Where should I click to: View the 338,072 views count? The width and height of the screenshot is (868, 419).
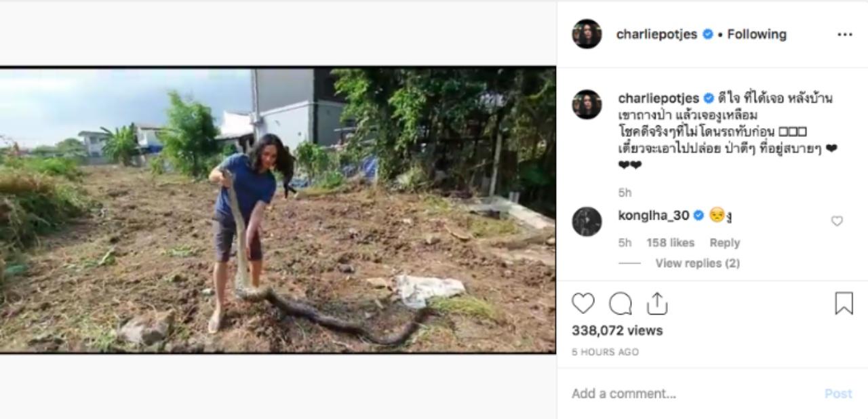tap(617, 331)
